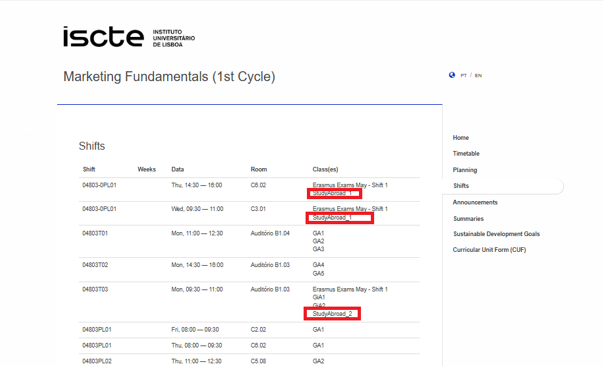Select the Shifts sidebar item
603x366 pixels.
[x=461, y=186]
